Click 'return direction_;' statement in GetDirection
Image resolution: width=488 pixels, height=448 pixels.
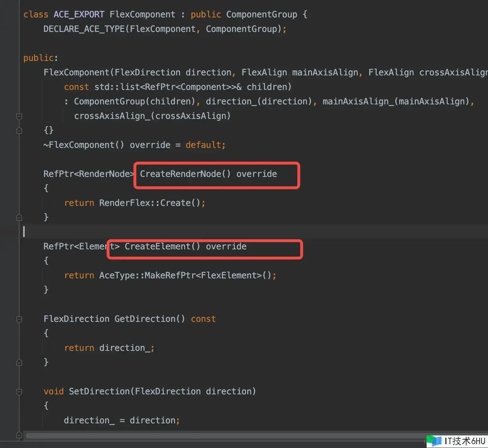point(109,348)
